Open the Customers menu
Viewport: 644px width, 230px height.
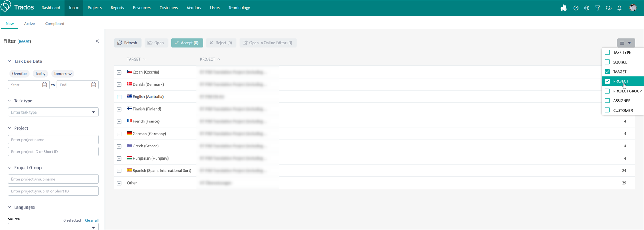tap(169, 8)
